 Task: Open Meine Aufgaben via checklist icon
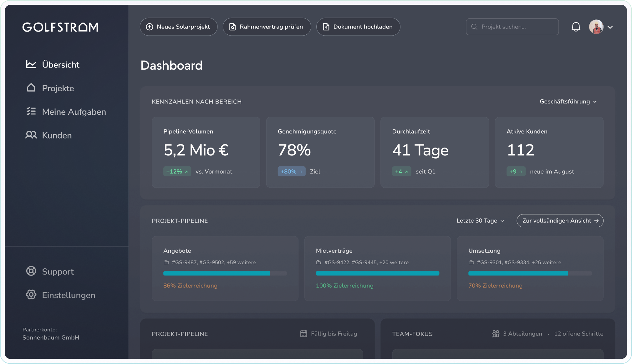tap(31, 112)
